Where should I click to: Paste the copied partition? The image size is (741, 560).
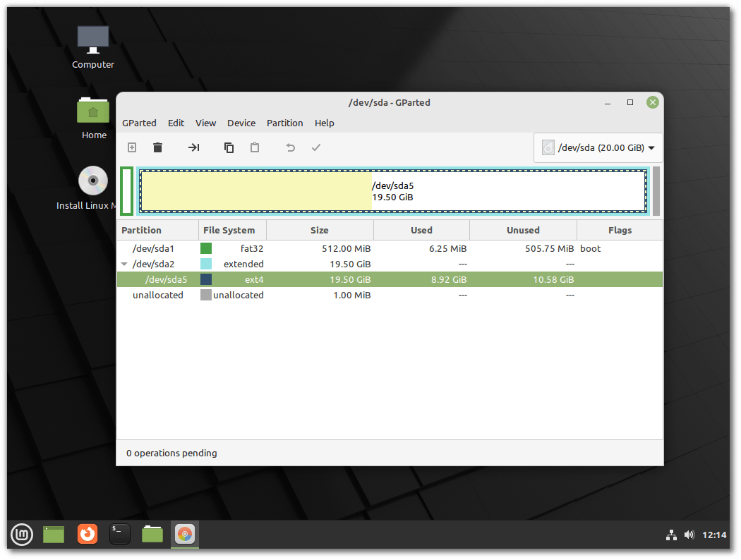pyautogui.click(x=254, y=147)
